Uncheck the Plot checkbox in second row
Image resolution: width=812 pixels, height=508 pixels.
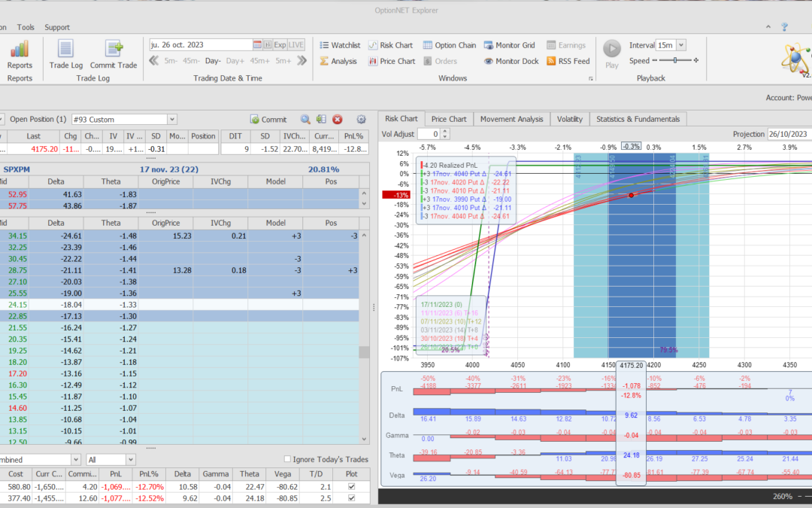point(353,498)
